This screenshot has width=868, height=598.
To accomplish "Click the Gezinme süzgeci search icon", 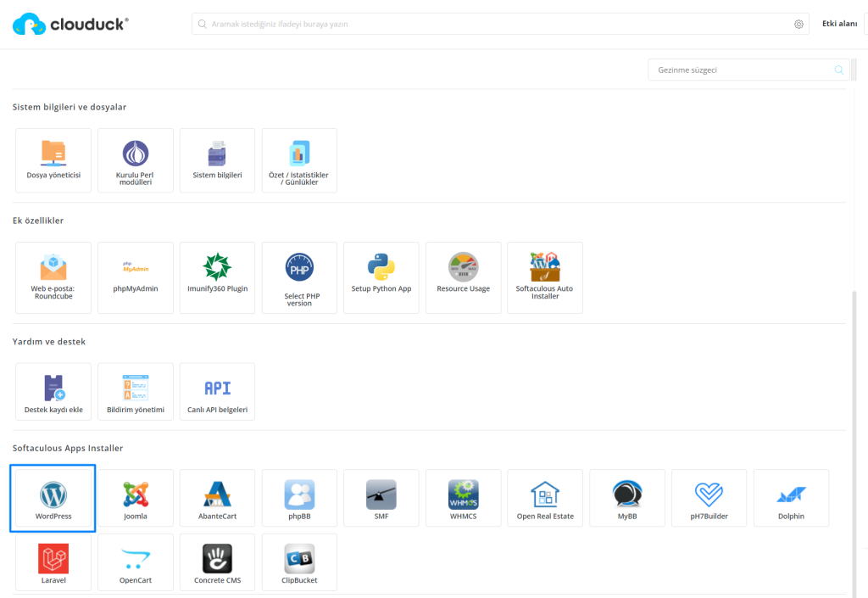I will pos(838,70).
